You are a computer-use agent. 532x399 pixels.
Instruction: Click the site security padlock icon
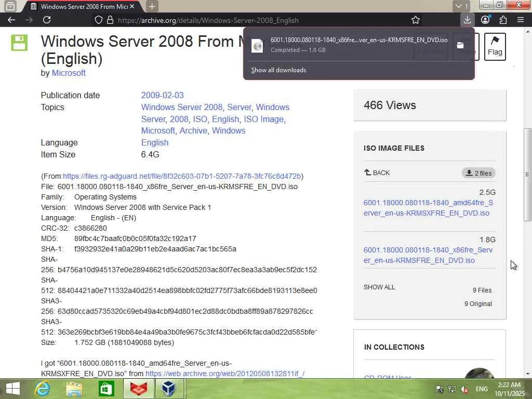click(x=110, y=20)
